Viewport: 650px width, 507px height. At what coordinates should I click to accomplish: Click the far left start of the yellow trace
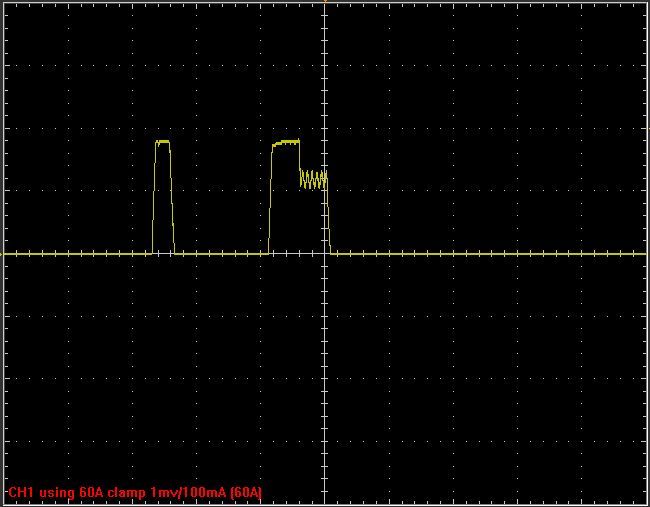[5, 254]
